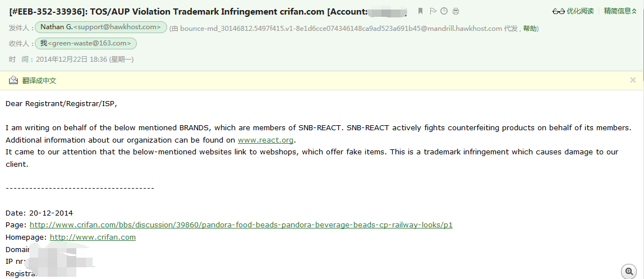The width and height of the screenshot is (644, 279).
Task: Open the 帮助 help link
Action: click(x=529, y=29)
